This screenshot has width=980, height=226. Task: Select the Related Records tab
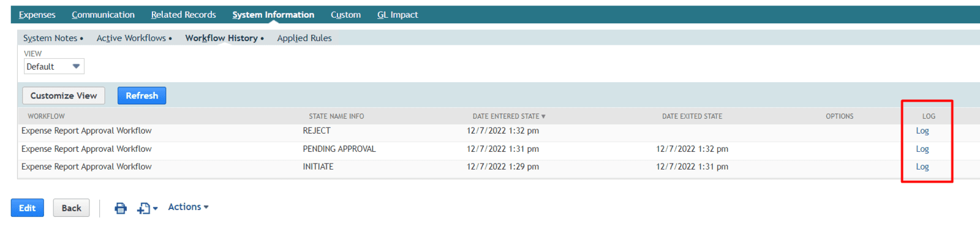pyautogui.click(x=183, y=15)
